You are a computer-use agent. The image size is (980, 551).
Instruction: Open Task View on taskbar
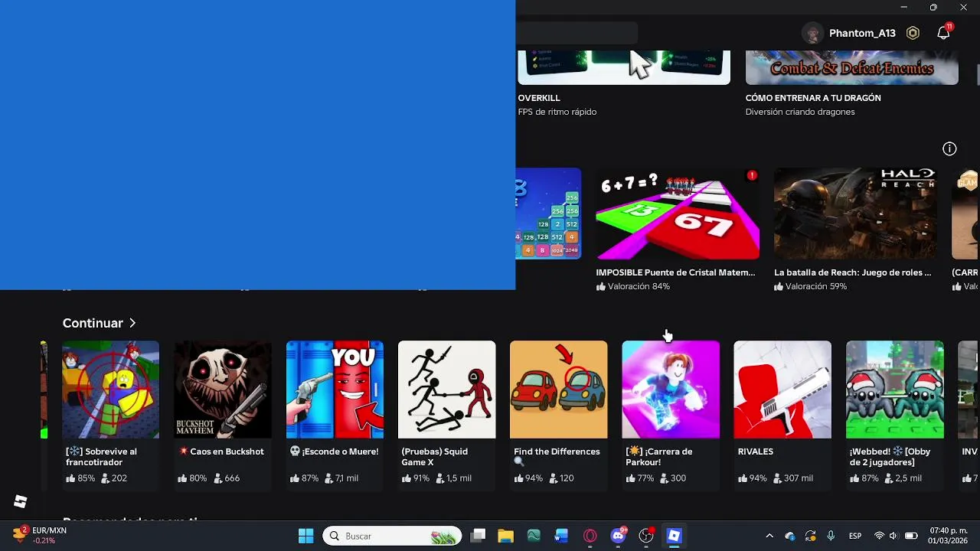point(478,536)
